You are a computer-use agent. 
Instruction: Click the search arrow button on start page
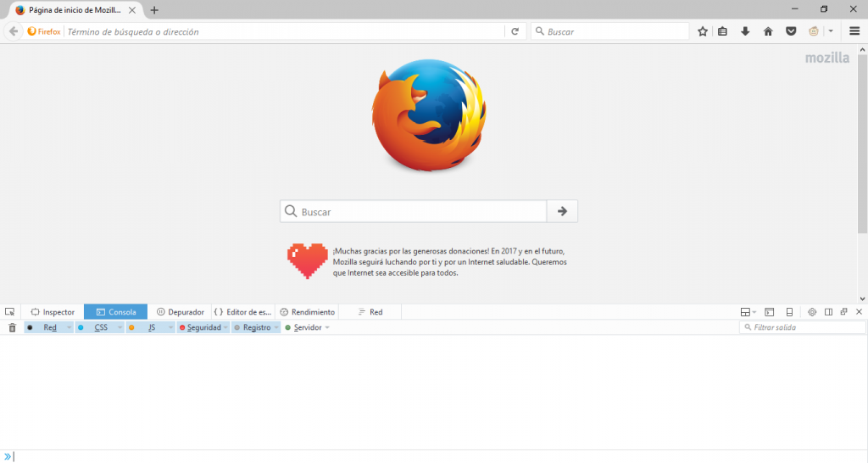(x=562, y=211)
